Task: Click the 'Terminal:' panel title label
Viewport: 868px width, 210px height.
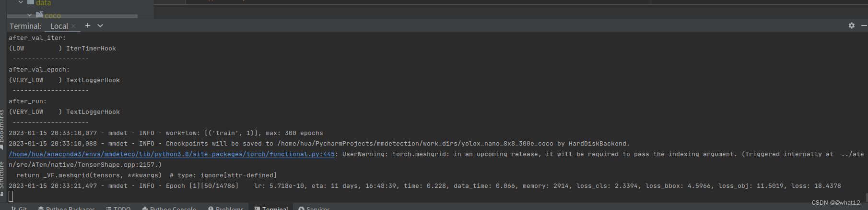Action: point(25,26)
